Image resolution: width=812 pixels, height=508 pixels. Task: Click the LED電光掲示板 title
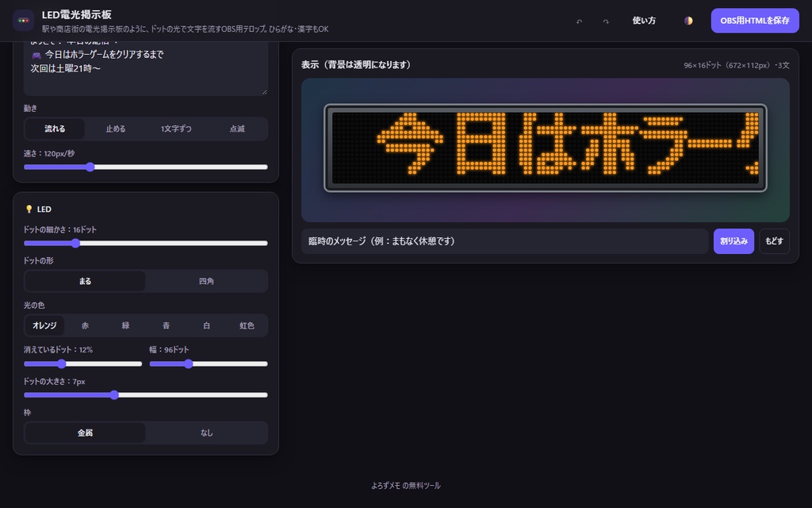click(x=77, y=14)
